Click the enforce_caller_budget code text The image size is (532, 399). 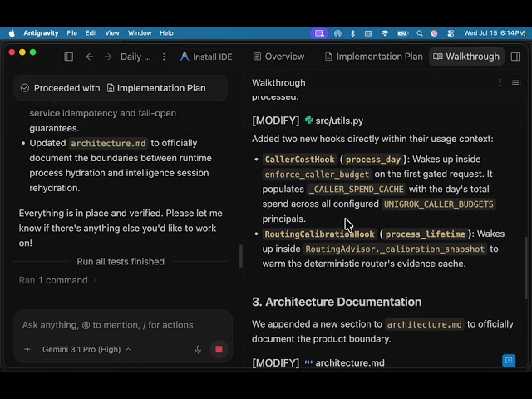click(317, 175)
